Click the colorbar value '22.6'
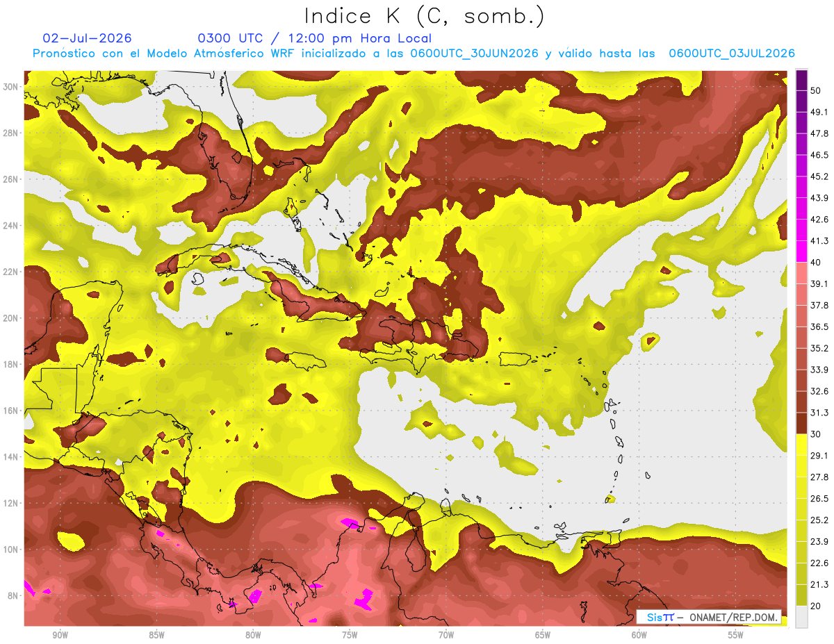The image size is (834, 644). click(x=819, y=563)
